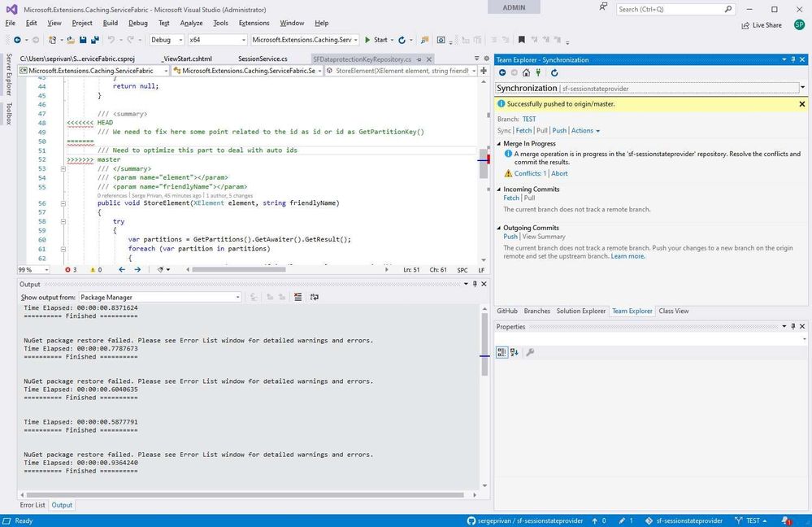Click the TEST branch selector in status bar
The image size is (812, 527).
click(x=751, y=520)
